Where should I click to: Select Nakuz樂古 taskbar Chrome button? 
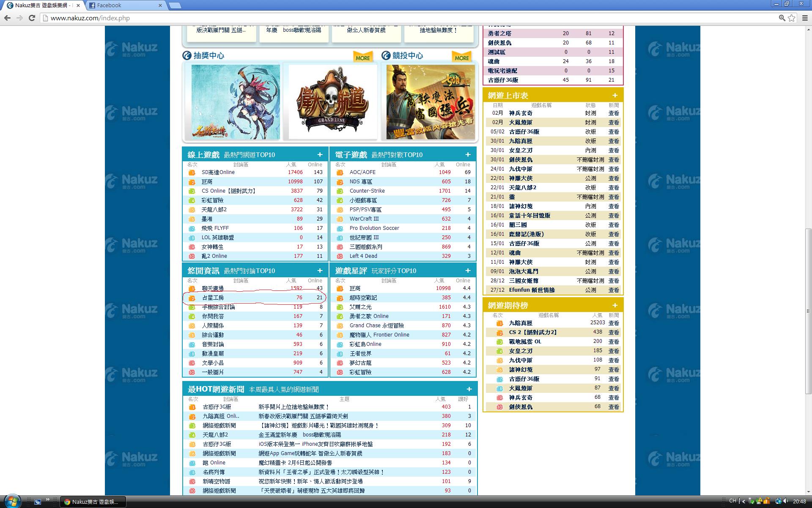coord(93,502)
